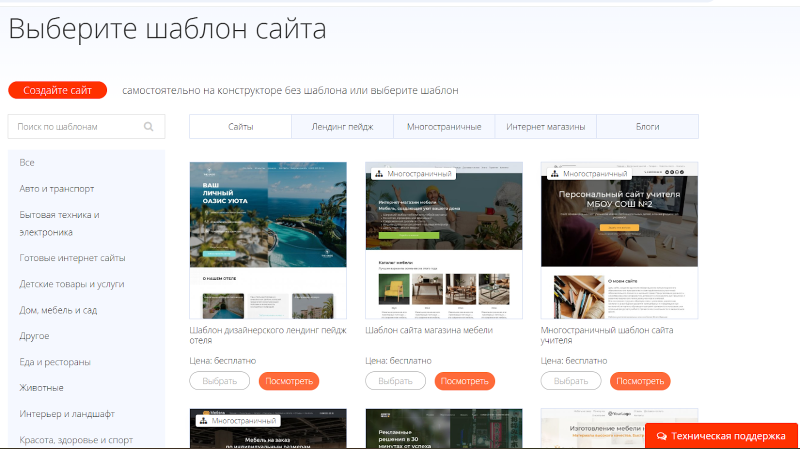Open the teacher site template thumbnail
Viewport: 800px width, 449px height.
point(619,240)
